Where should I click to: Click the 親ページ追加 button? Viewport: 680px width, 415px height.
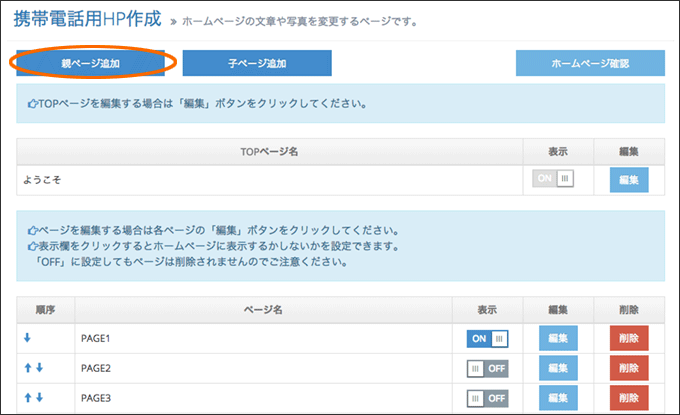click(91, 63)
